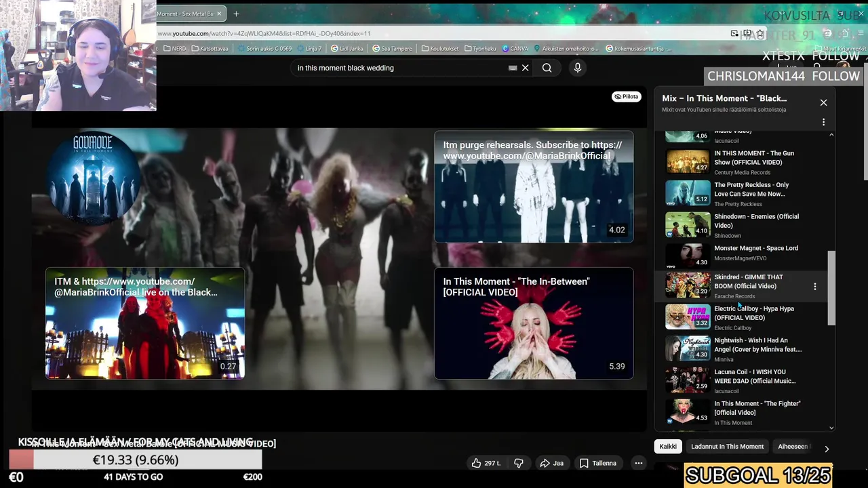Click the playlist scrollbar thumb

tap(831, 288)
